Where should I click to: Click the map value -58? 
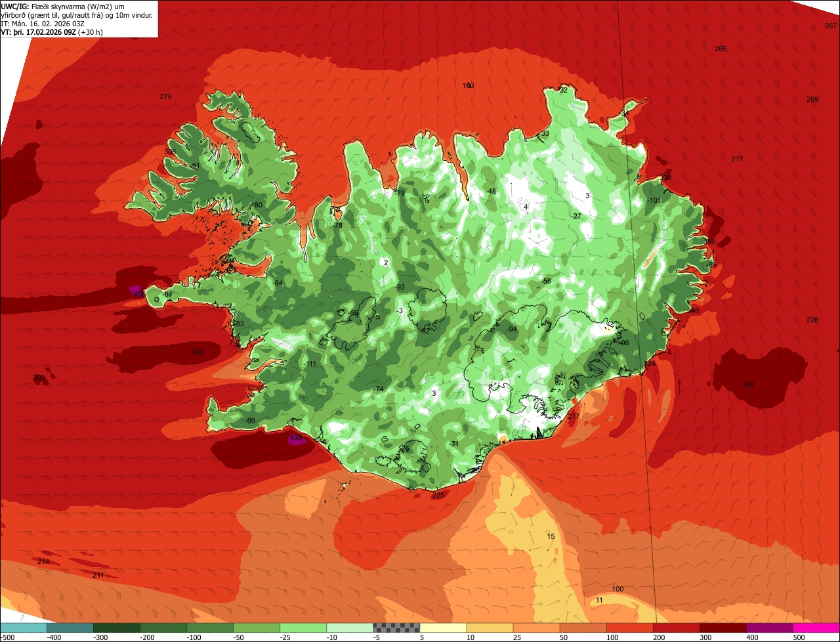546,281
